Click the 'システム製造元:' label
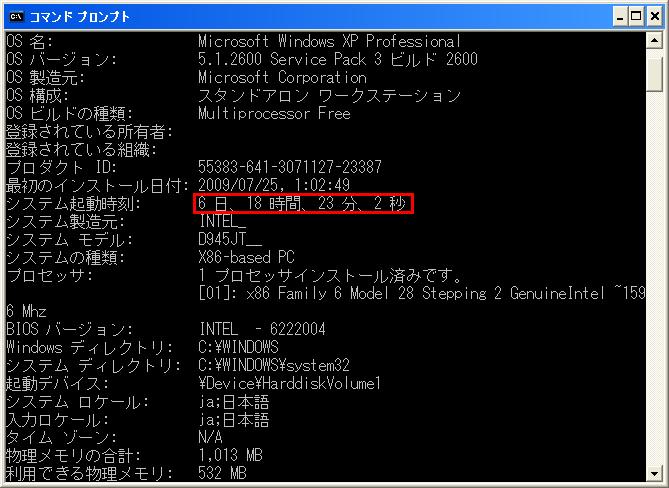Screen dimensions: 669x488 65,221
